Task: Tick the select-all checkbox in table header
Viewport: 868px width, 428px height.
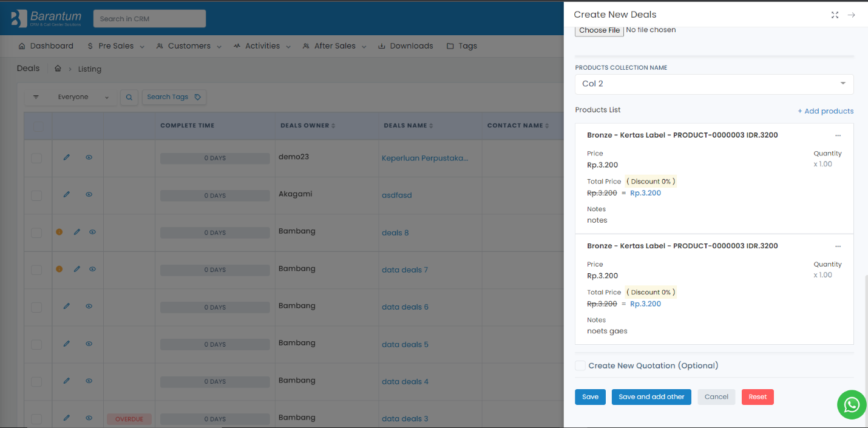Action: tap(38, 126)
